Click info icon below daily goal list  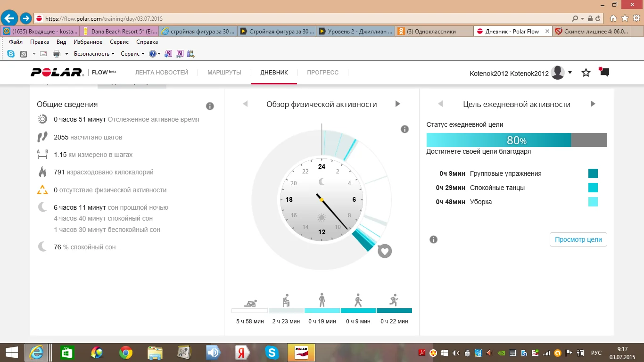click(x=433, y=239)
